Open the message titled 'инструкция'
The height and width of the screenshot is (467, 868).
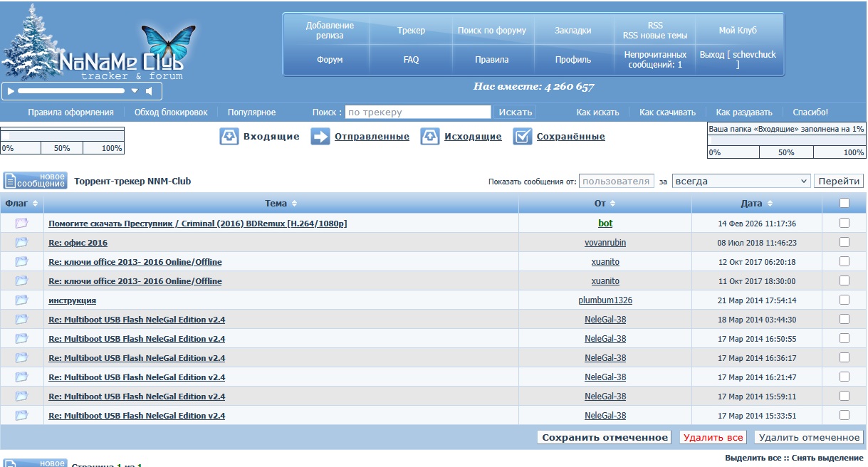72,300
